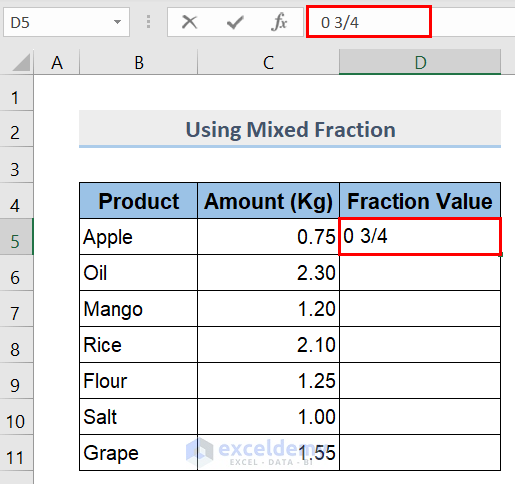Viewport: 515px width, 484px height.
Task: Select row 5 header
Action: 16,237
